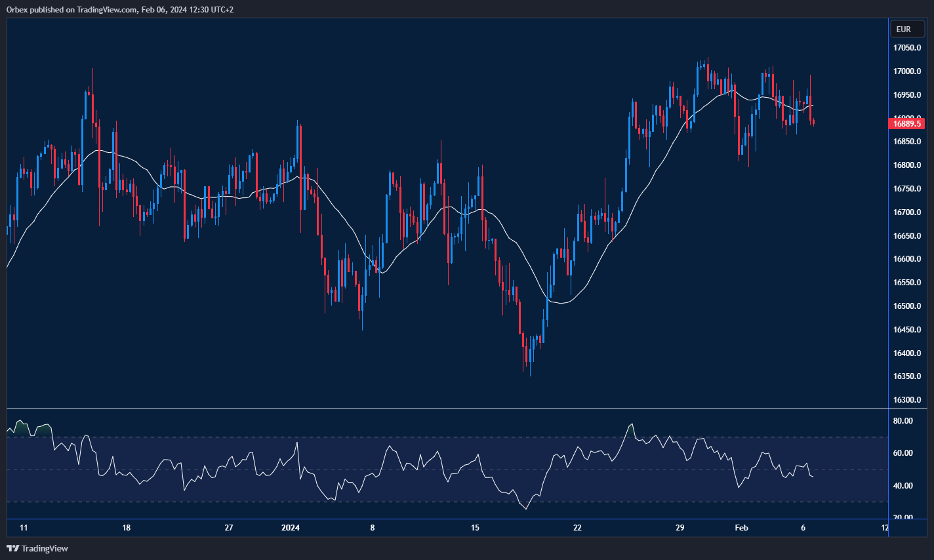The image size is (934, 560).
Task: Select date 22 on the time axis
Action: pyautogui.click(x=577, y=528)
